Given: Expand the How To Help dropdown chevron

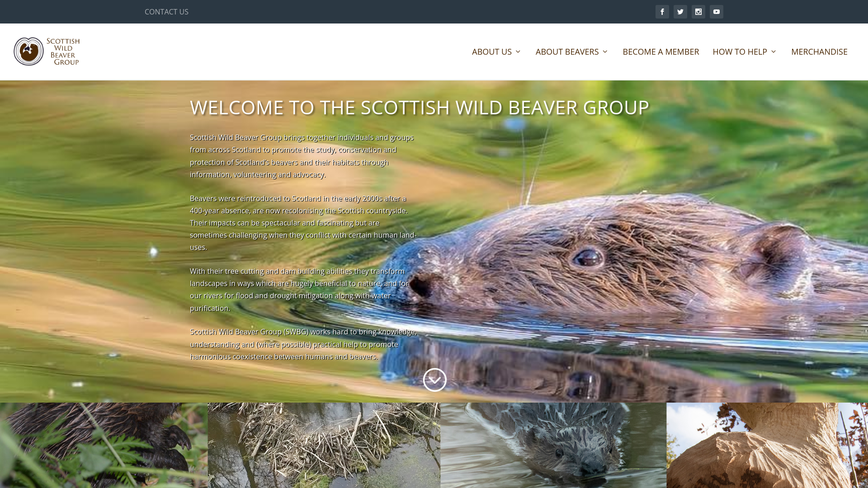Looking at the screenshot, I should click(x=773, y=52).
